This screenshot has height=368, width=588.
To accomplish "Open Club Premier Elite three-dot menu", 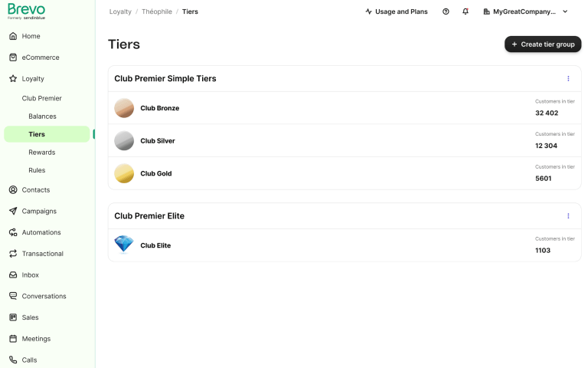I will pos(568,216).
